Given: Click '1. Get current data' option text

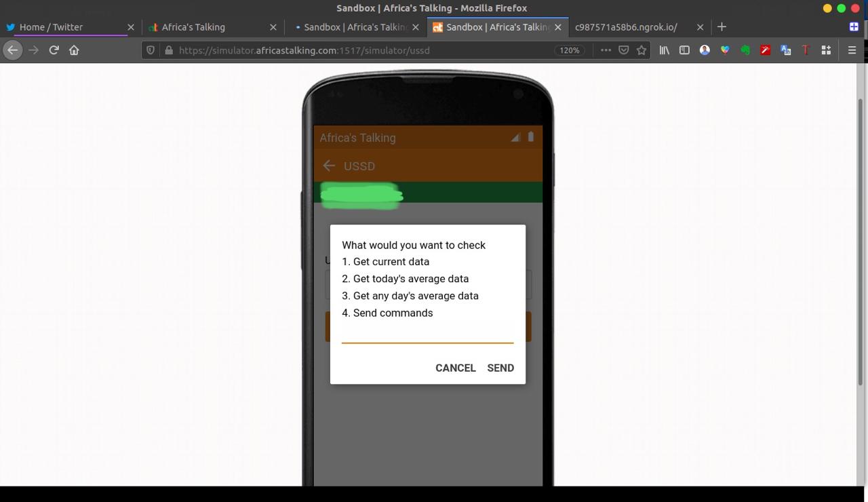Looking at the screenshot, I should coord(385,261).
